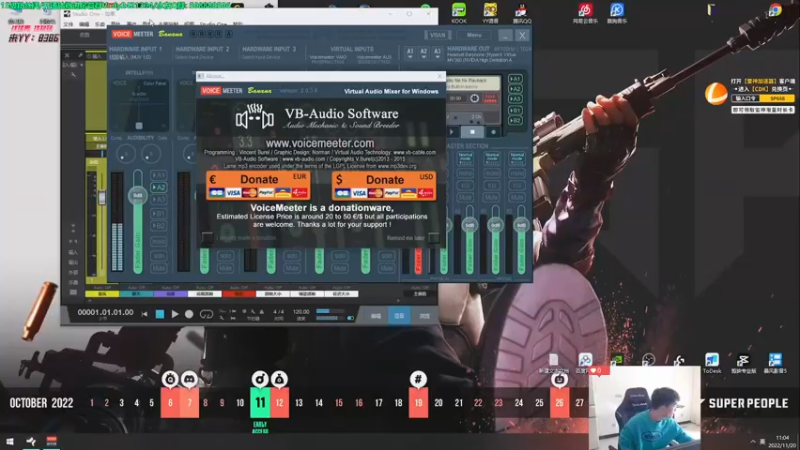Click the Comp audibility knob of Input 1
The width and height of the screenshot is (800, 450).
tap(126, 153)
